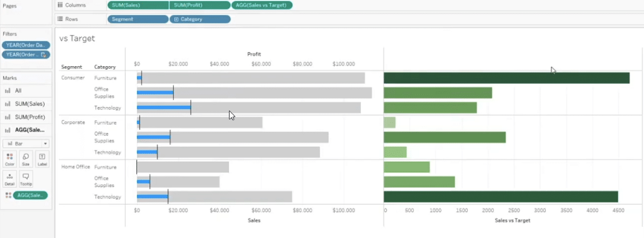Click the dark green Consumer Furniture bar
Viewport: 644px width, 238px height.
point(506,77)
